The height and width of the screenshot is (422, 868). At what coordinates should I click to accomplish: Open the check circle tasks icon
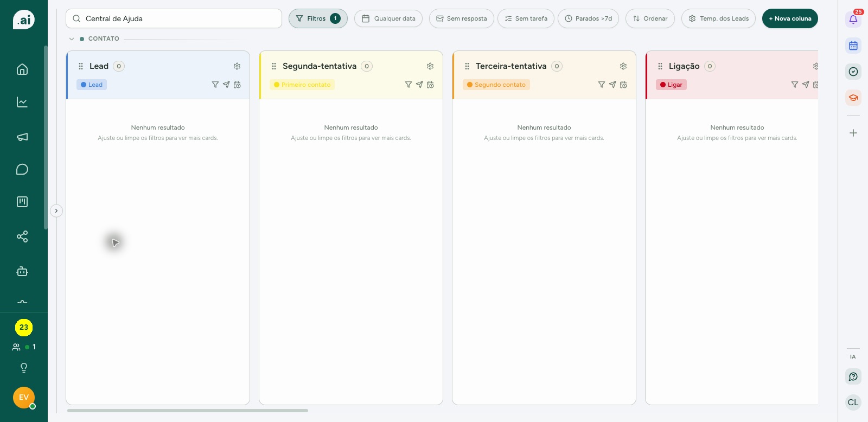click(853, 72)
